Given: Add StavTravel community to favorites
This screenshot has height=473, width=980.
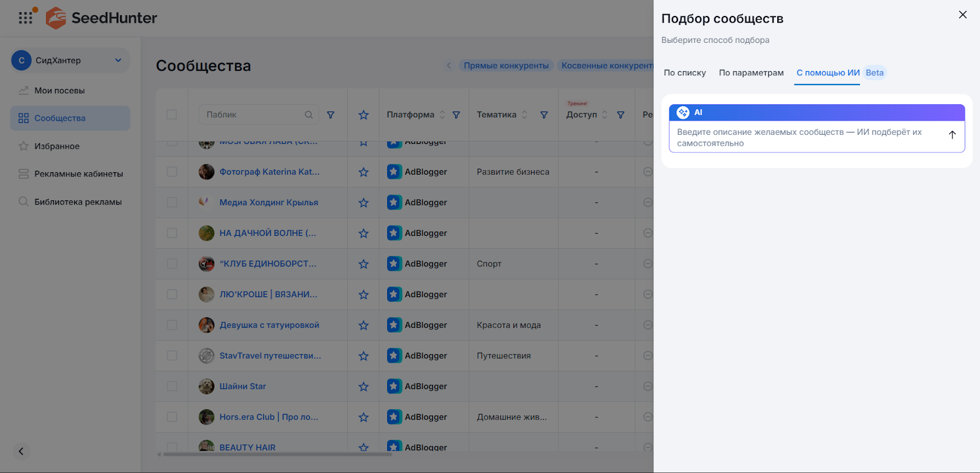Looking at the screenshot, I should tap(363, 356).
